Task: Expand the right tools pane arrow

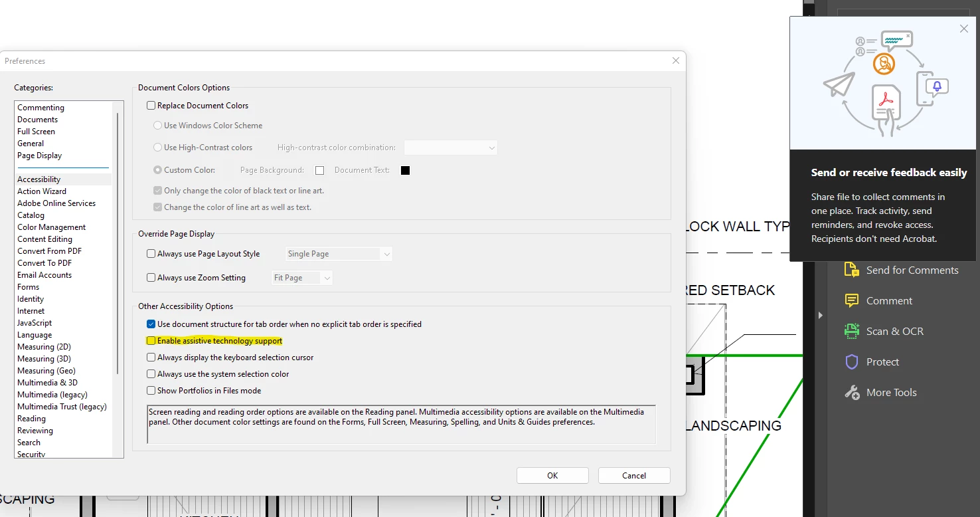Action: coord(821,315)
